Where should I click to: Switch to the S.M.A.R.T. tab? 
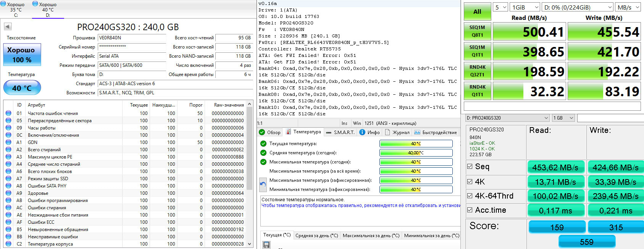coord(340,133)
